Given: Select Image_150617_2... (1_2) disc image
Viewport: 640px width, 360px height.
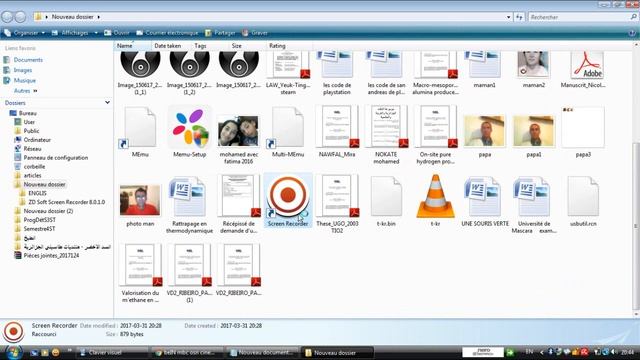Looking at the screenshot, I should [189, 64].
